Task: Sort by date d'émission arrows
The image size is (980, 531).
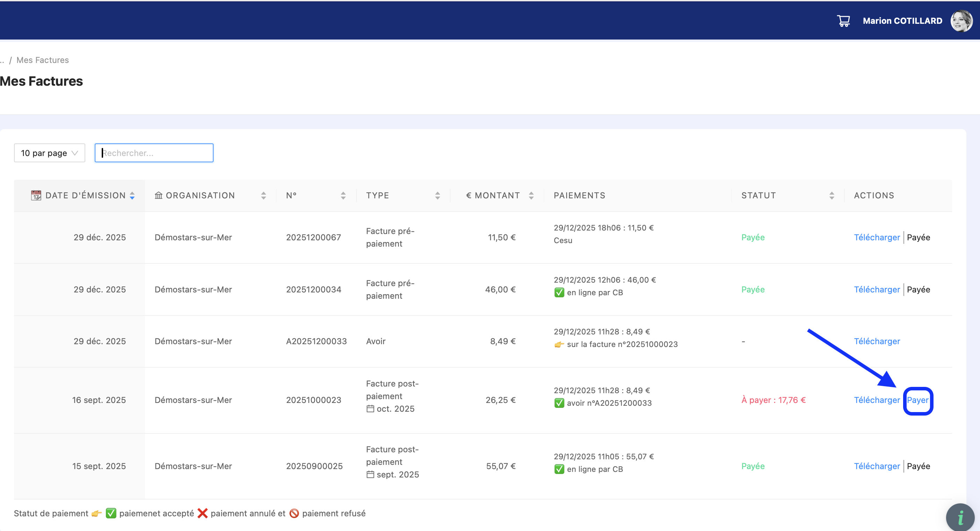Action: (132, 195)
